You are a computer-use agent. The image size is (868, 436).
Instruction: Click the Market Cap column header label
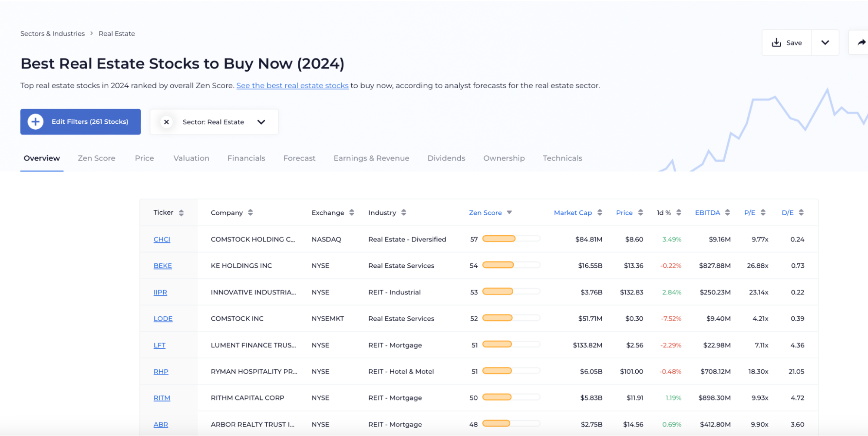573,213
